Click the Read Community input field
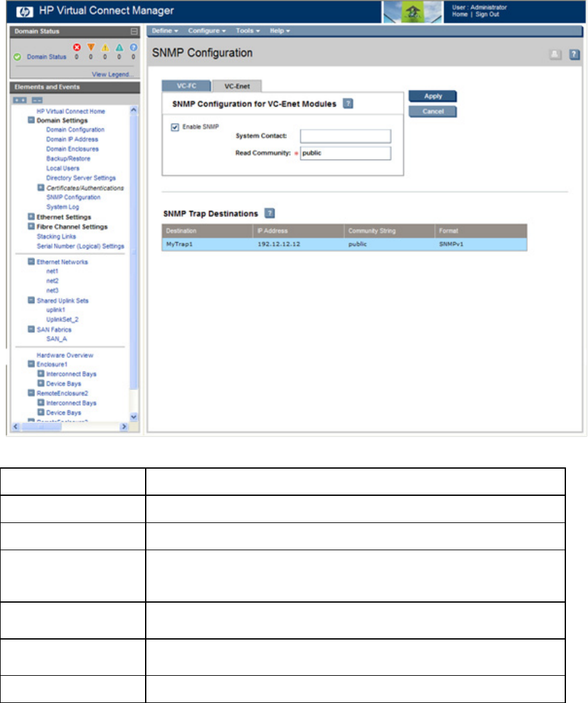The image size is (588, 703). [345, 153]
